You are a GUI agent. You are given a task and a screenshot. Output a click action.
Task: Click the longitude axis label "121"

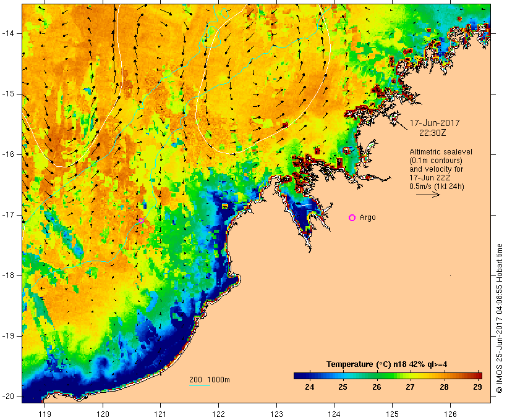160,414
